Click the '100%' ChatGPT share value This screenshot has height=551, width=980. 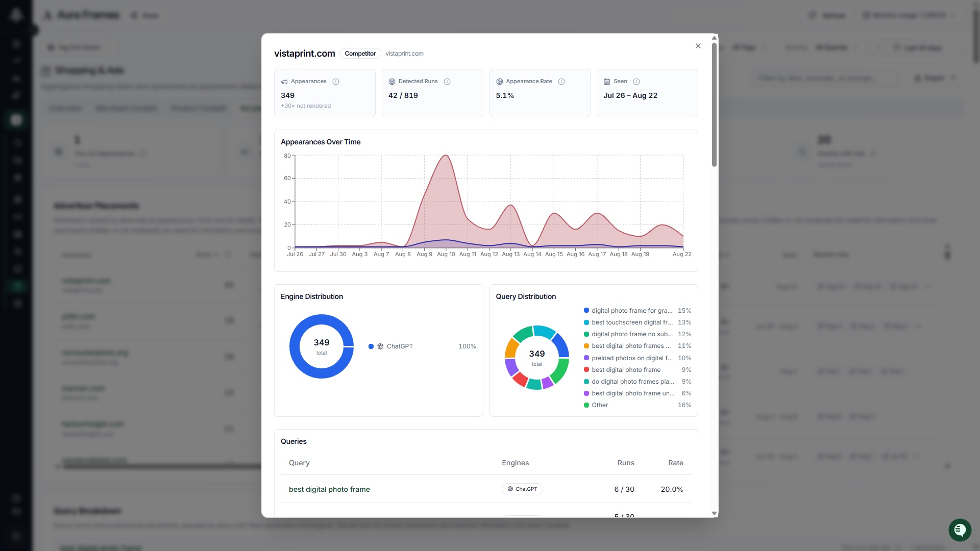click(x=467, y=346)
